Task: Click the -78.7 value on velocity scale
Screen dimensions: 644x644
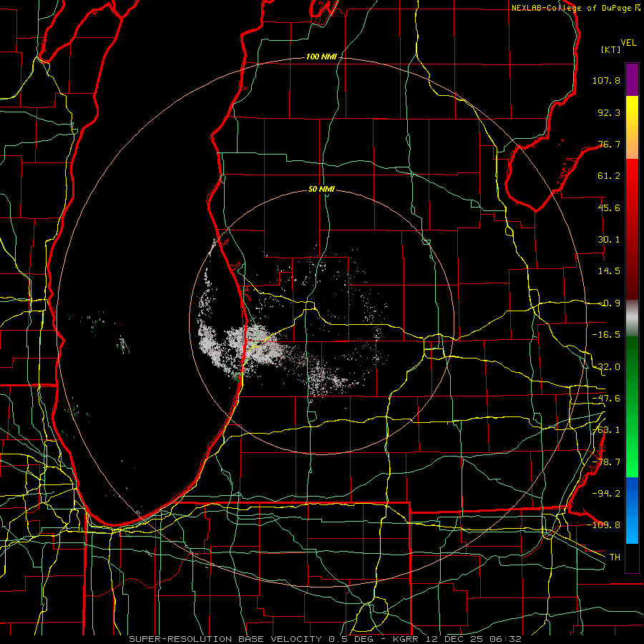Action: coord(606,462)
